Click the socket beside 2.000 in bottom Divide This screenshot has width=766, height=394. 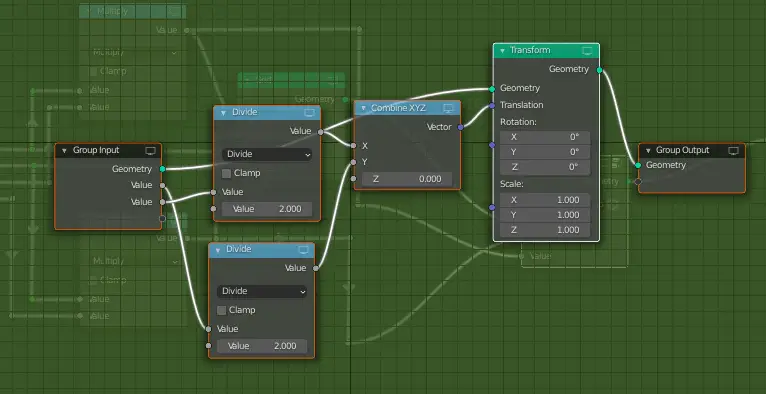point(208,346)
